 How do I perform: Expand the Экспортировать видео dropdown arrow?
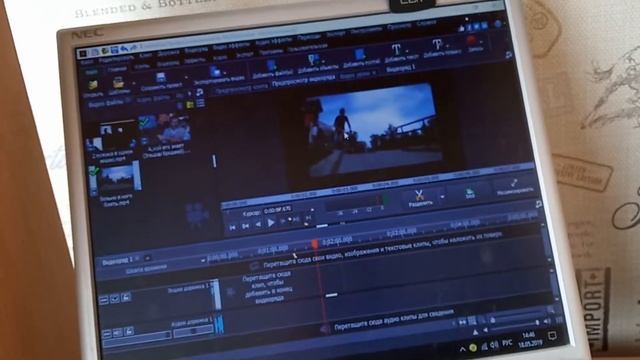click(225, 73)
